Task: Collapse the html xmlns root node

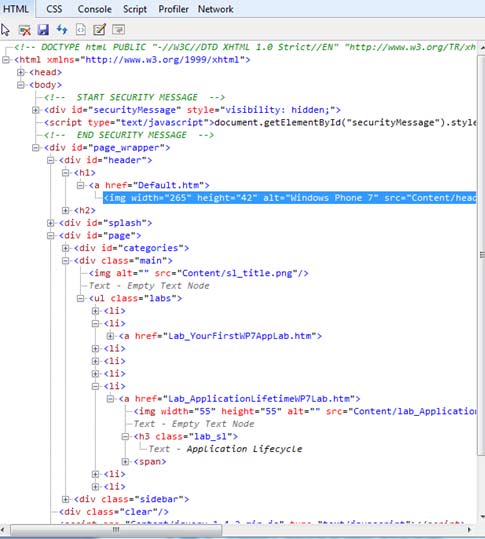Action: [x=6, y=60]
